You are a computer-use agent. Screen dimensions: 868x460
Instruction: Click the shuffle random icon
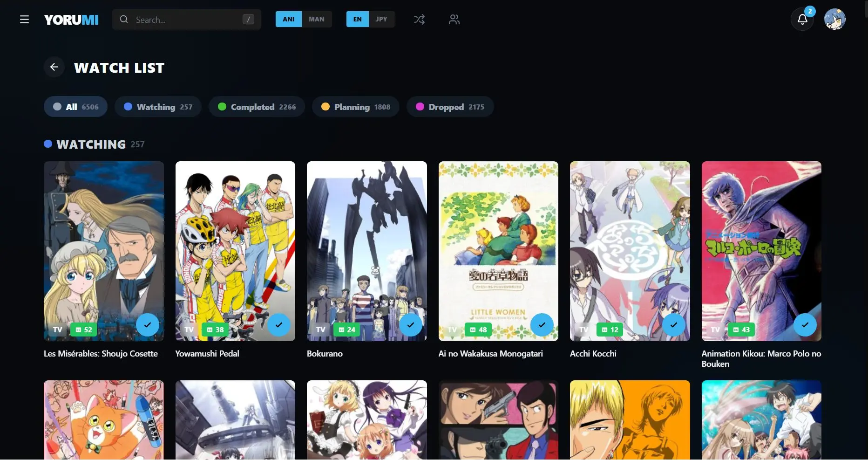pyautogui.click(x=419, y=20)
